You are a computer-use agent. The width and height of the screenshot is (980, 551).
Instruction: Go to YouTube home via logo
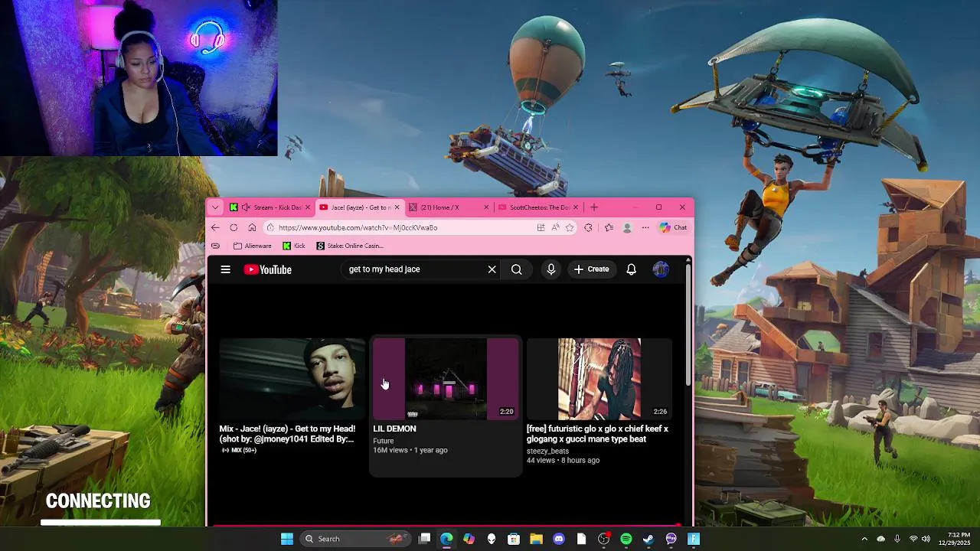coord(267,269)
